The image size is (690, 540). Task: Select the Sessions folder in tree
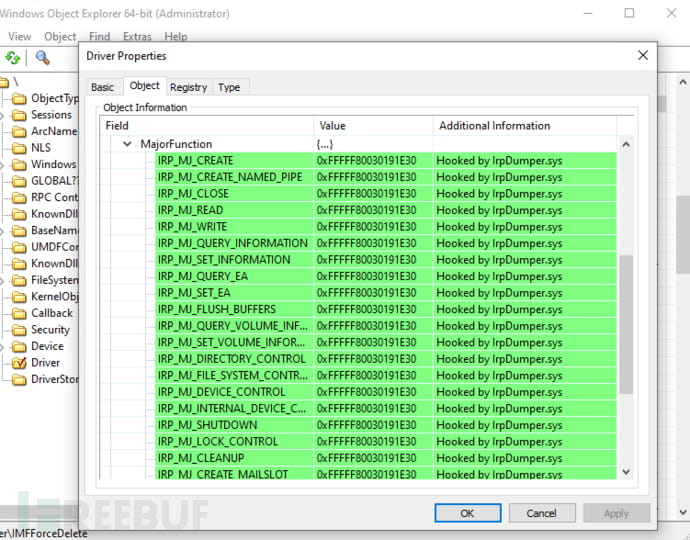pyautogui.click(x=50, y=115)
